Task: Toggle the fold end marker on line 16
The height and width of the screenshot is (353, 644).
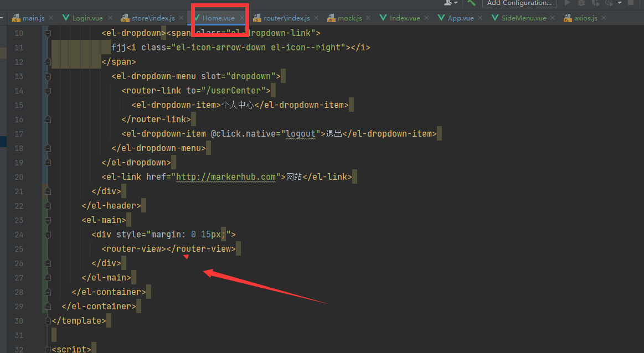Action: click(x=48, y=120)
